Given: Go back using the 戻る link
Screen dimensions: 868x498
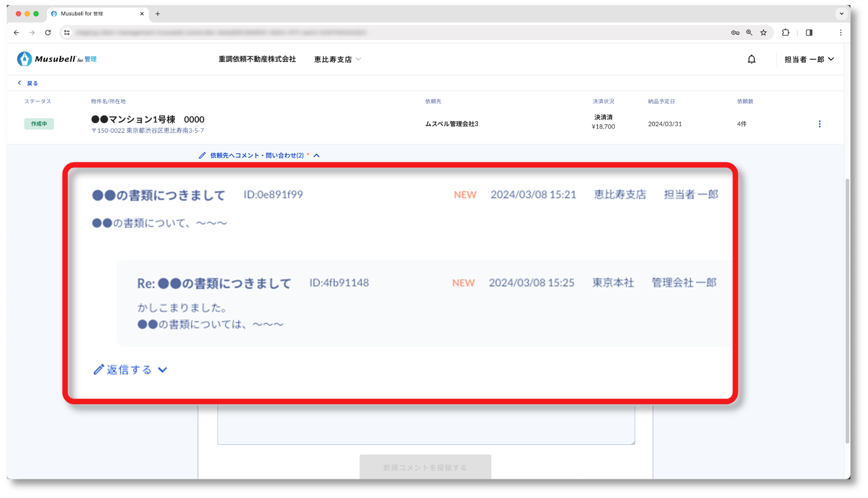Looking at the screenshot, I should coord(28,83).
